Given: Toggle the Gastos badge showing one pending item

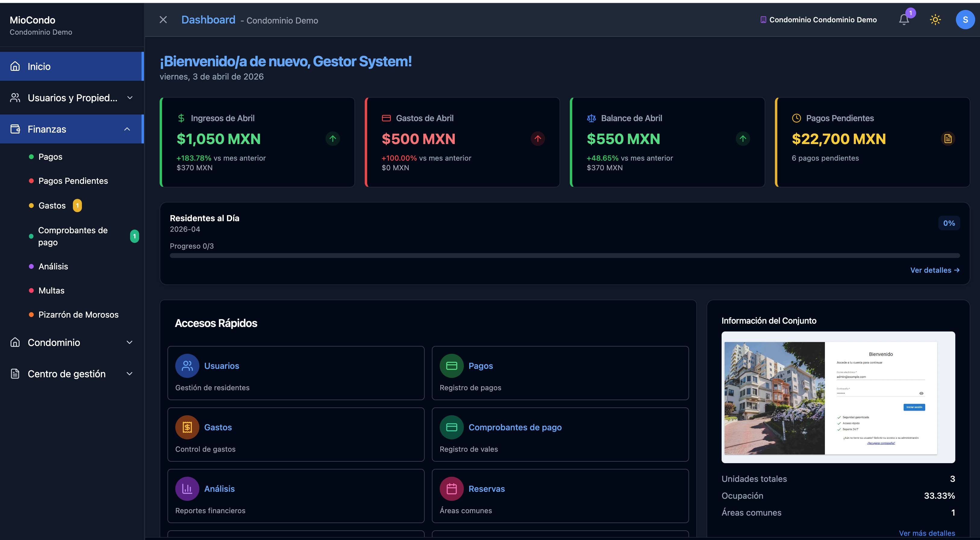Looking at the screenshot, I should coord(77,206).
